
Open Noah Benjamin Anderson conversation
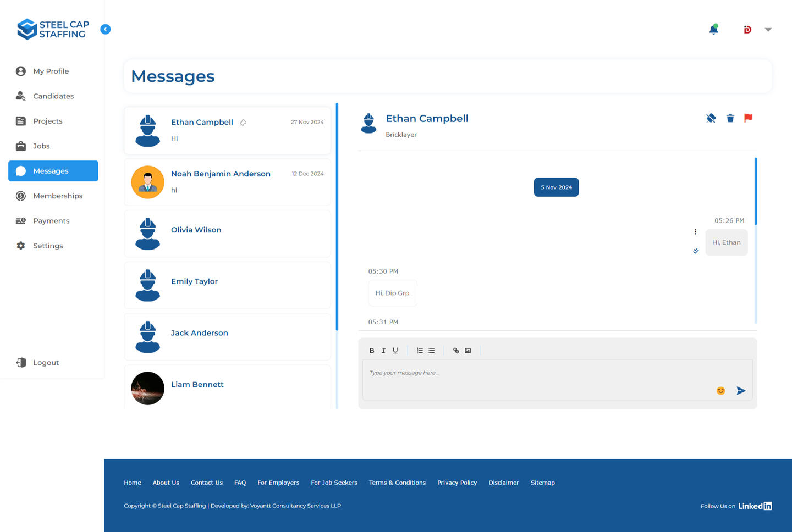[x=227, y=182]
